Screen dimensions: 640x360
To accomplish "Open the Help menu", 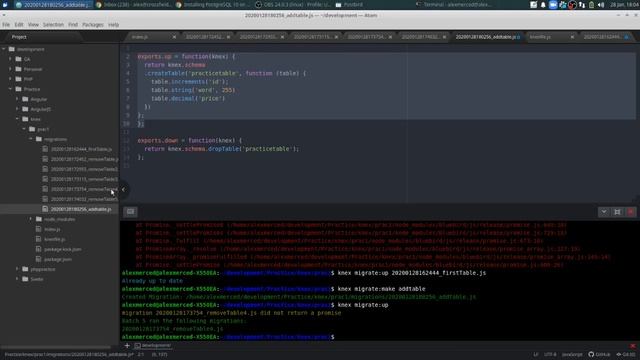I will click(x=113, y=25).
